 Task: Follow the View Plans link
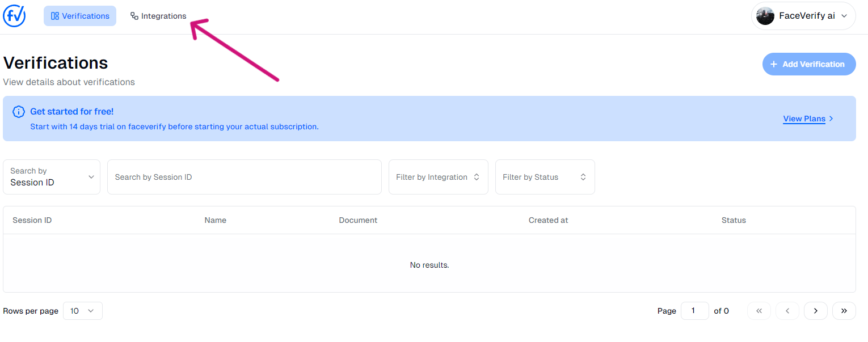(804, 119)
